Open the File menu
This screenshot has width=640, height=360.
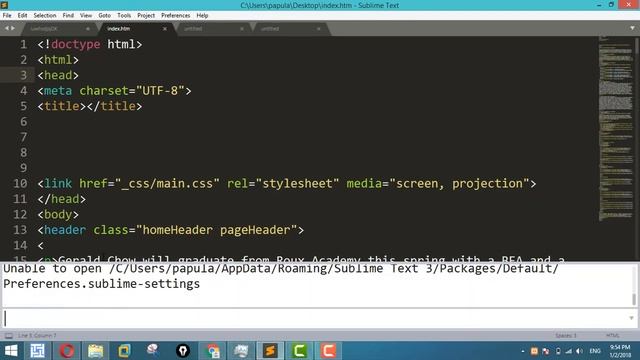tap(7, 16)
